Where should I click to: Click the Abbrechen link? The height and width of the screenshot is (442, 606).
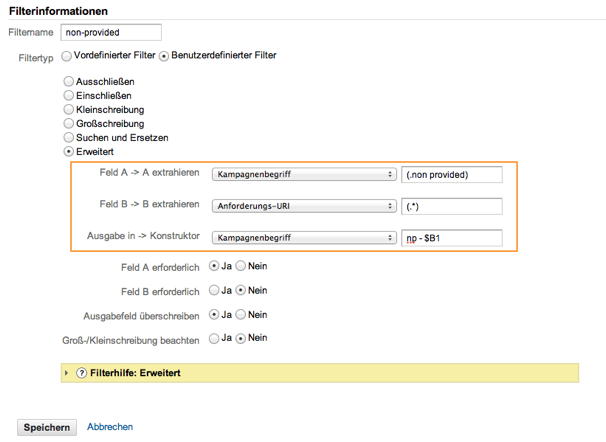click(x=110, y=427)
